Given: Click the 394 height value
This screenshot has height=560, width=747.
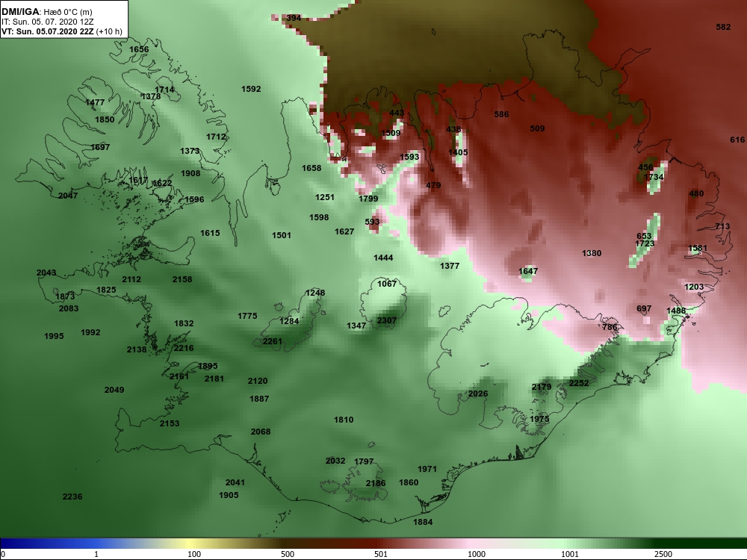Looking at the screenshot, I should [x=294, y=18].
